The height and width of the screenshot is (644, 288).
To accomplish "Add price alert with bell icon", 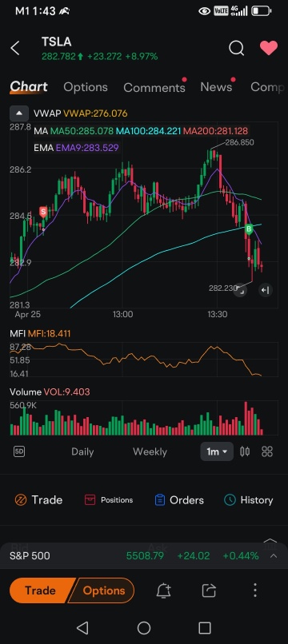I will tap(164, 590).
